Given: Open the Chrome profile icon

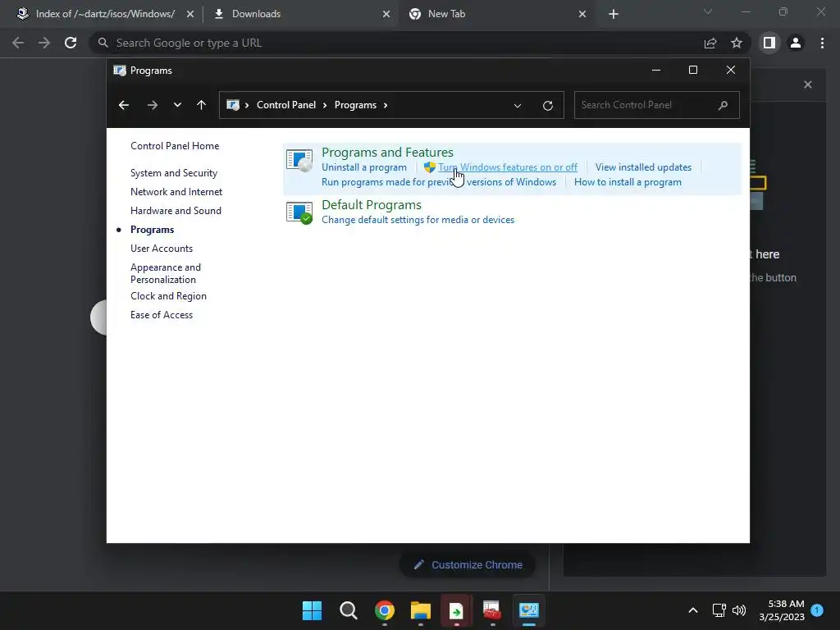Looking at the screenshot, I should (796, 43).
